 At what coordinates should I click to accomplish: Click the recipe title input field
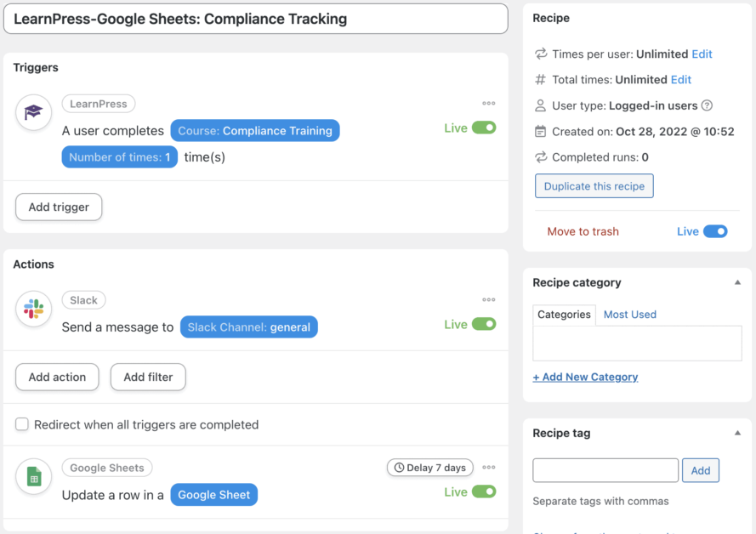coord(255,19)
